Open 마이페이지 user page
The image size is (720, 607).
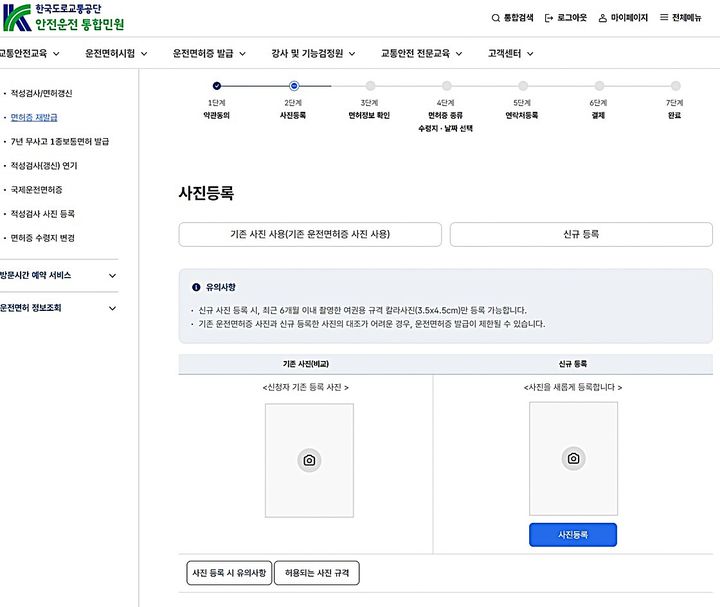pyautogui.click(x=623, y=18)
